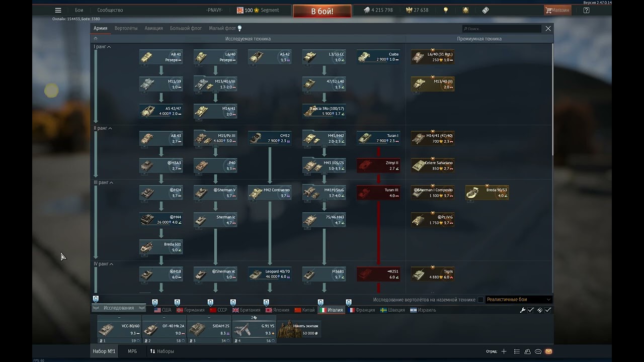Screen dimensions: 644x362
Task: Select the Германия nation tab
Action: tap(190, 310)
